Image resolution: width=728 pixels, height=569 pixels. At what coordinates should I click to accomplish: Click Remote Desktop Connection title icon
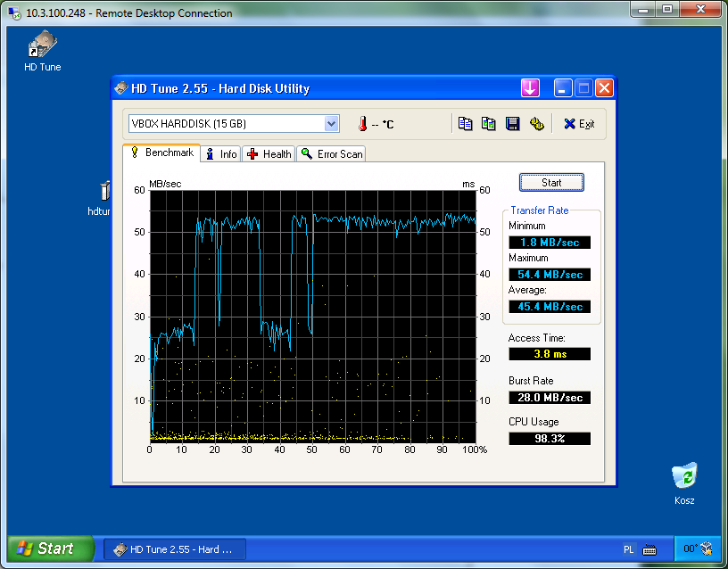[14, 12]
